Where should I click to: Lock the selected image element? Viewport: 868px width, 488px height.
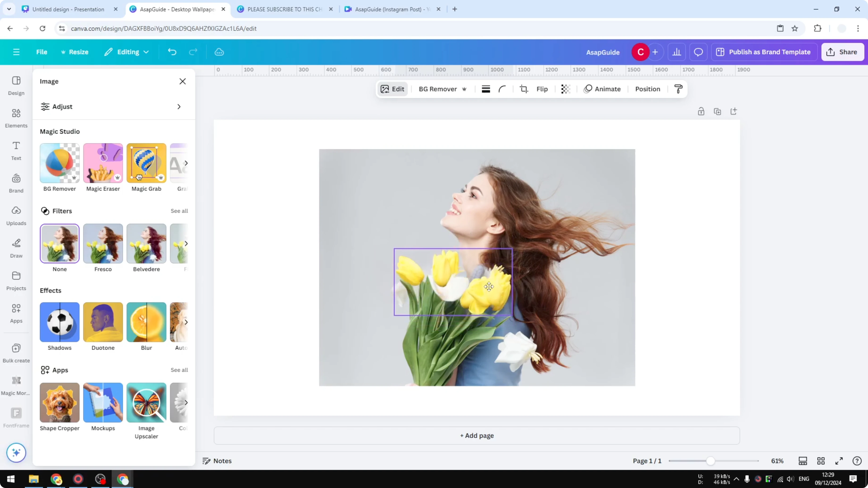701,111
